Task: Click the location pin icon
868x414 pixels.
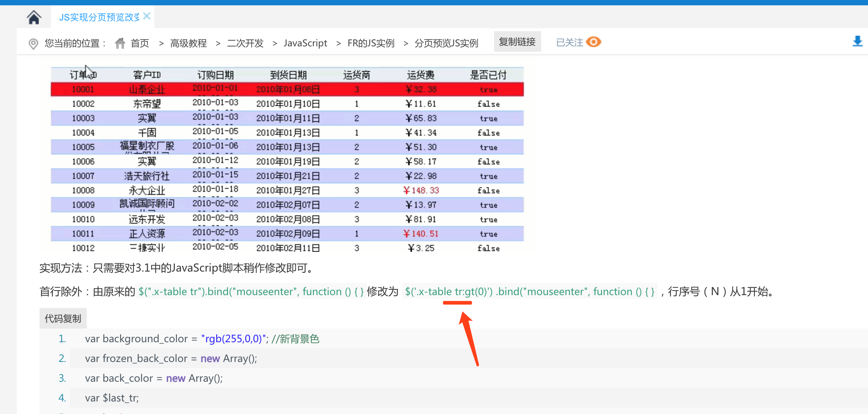Action: click(33, 44)
